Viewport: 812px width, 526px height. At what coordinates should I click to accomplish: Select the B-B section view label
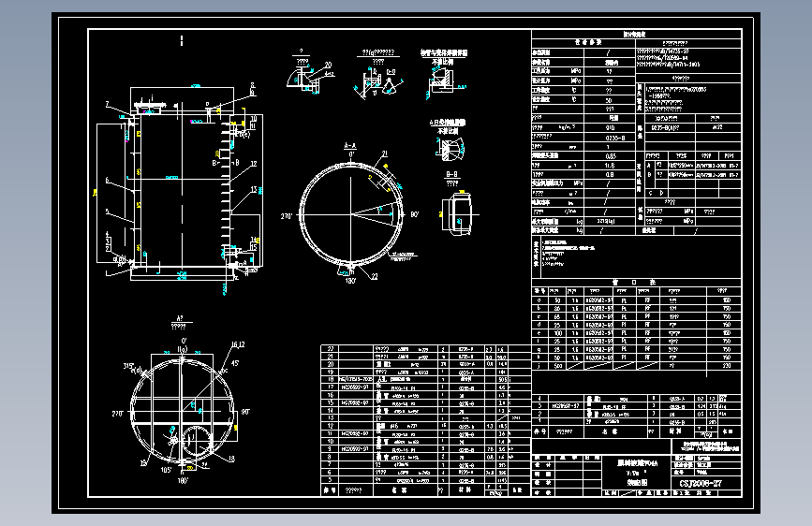tap(451, 175)
